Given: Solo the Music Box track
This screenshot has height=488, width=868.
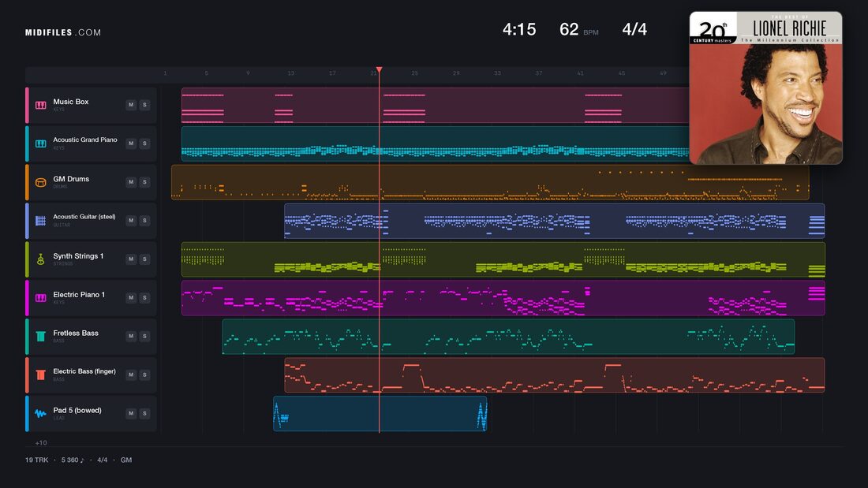Looking at the screenshot, I should click(144, 105).
